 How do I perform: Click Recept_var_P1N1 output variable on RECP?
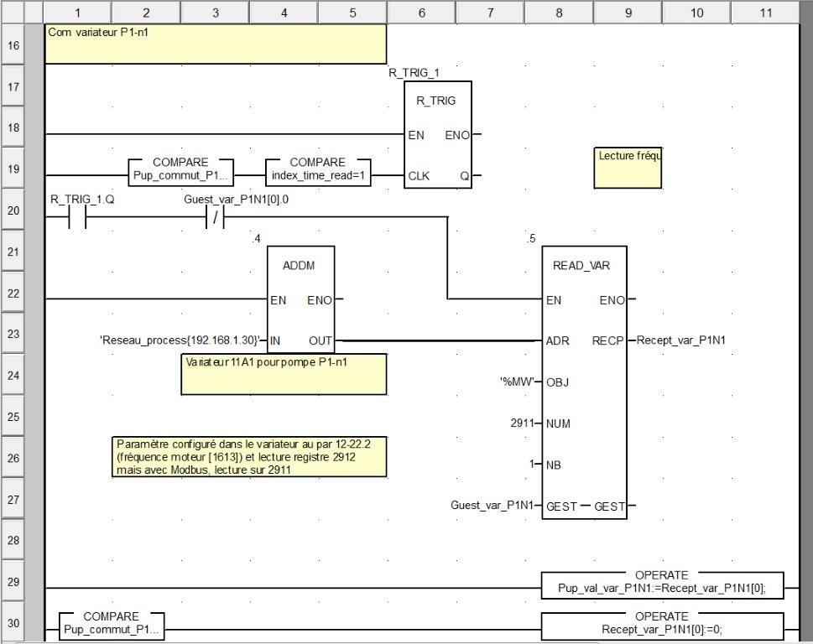[680, 340]
